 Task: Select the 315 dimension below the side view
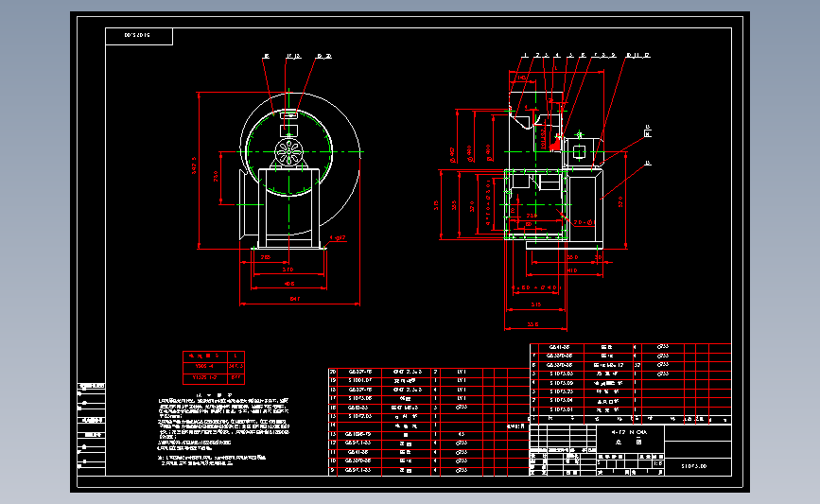tap(535, 304)
